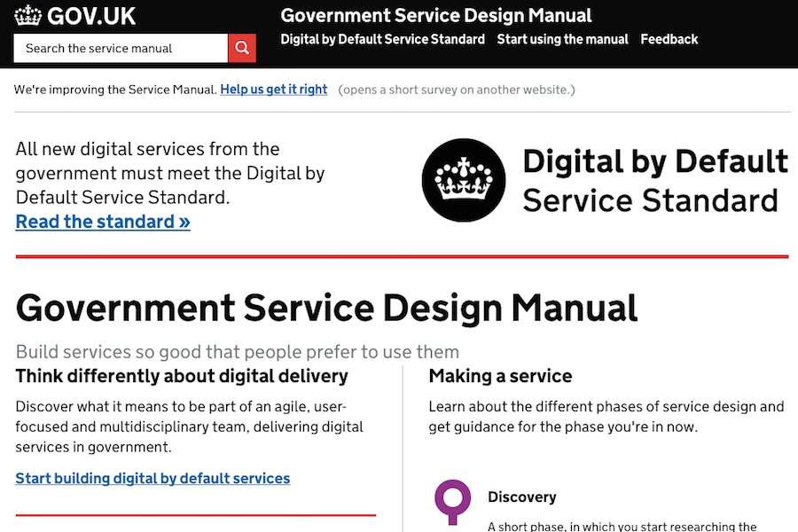Click the large 'Digital by Default Service Standard' banner text
Screen dimensions: 798x532
click(653, 181)
